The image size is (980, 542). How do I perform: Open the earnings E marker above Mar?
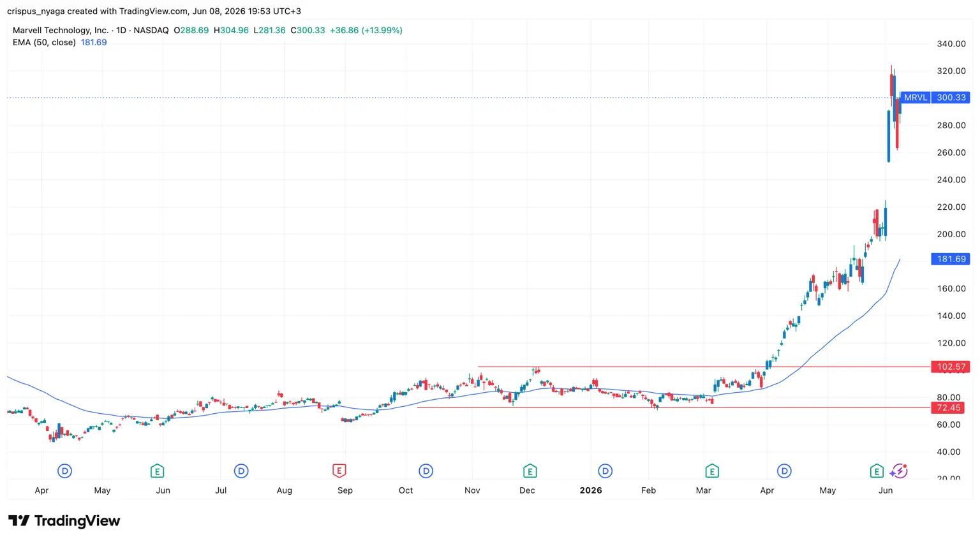(x=712, y=471)
